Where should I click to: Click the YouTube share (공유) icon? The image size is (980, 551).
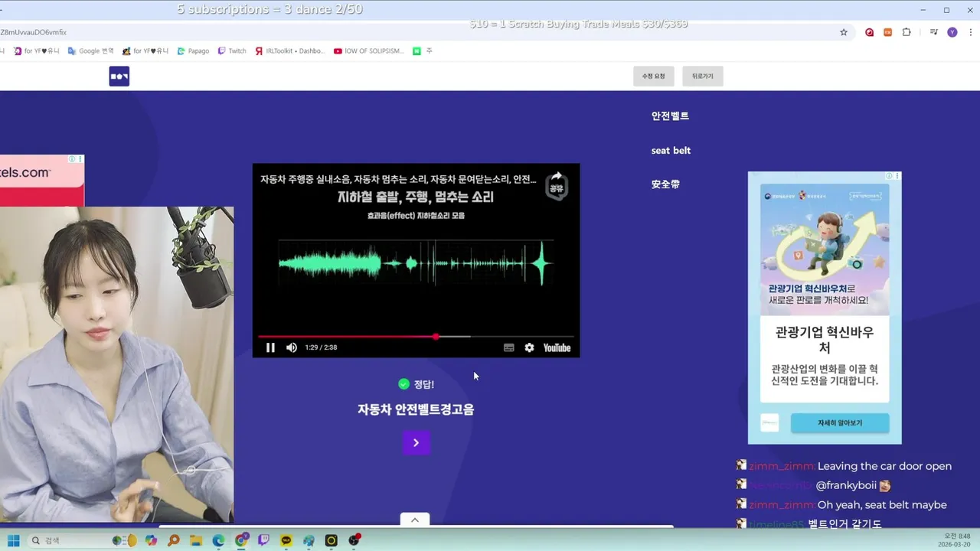pos(557,184)
